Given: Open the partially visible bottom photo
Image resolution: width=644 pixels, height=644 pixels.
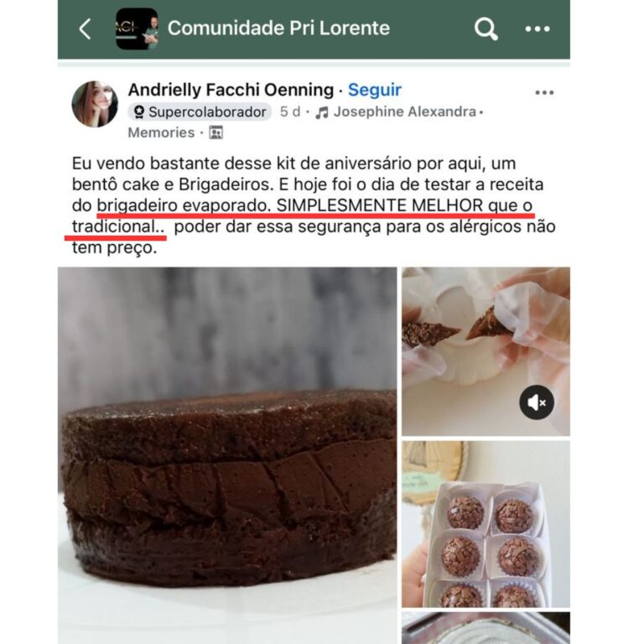Looking at the screenshot, I should (x=486, y=628).
